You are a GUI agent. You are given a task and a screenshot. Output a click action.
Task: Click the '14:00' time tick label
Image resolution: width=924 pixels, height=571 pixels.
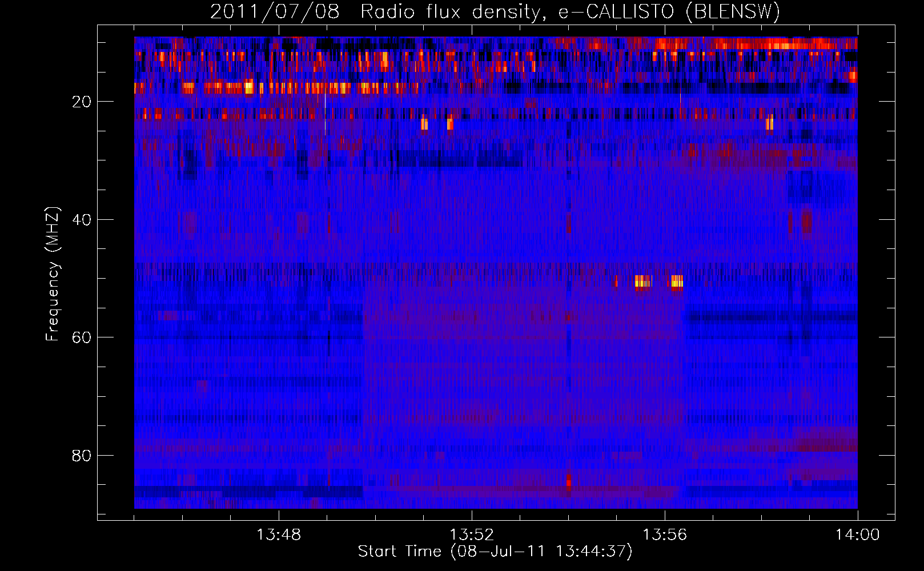point(857,535)
